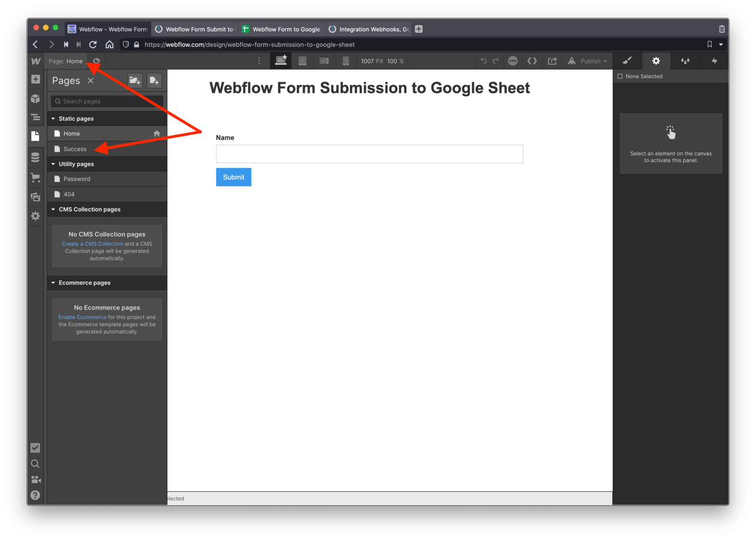Click the trash icon in tab bar

pos(722,29)
